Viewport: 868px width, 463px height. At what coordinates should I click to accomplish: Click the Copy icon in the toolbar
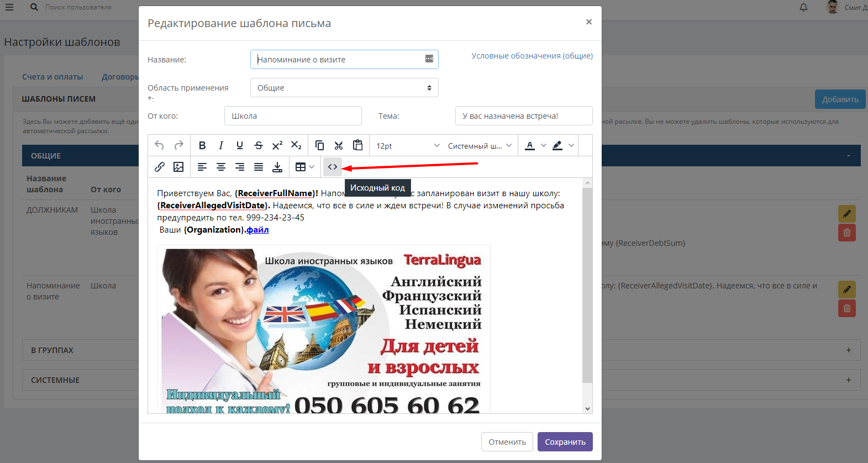(x=320, y=145)
